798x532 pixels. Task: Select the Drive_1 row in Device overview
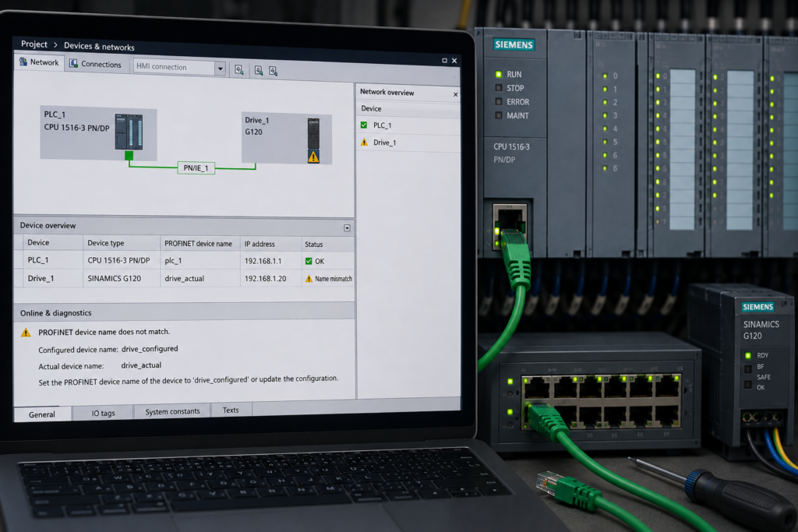[x=183, y=278]
